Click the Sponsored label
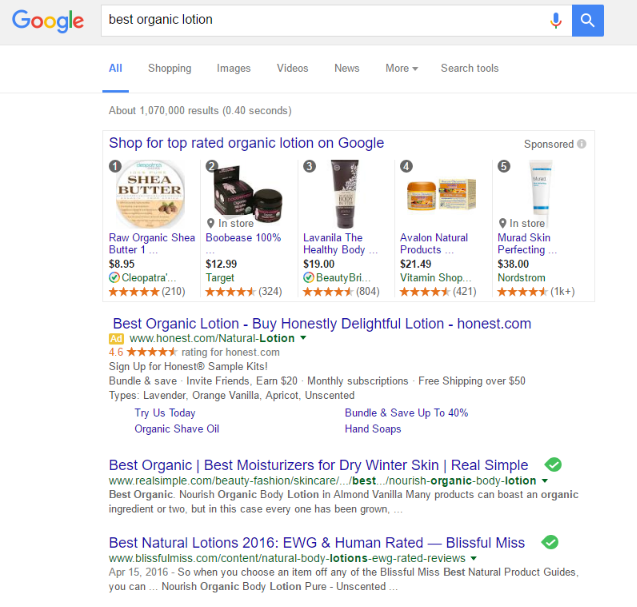This screenshot has height=607, width=637. [x=549, y=144]
